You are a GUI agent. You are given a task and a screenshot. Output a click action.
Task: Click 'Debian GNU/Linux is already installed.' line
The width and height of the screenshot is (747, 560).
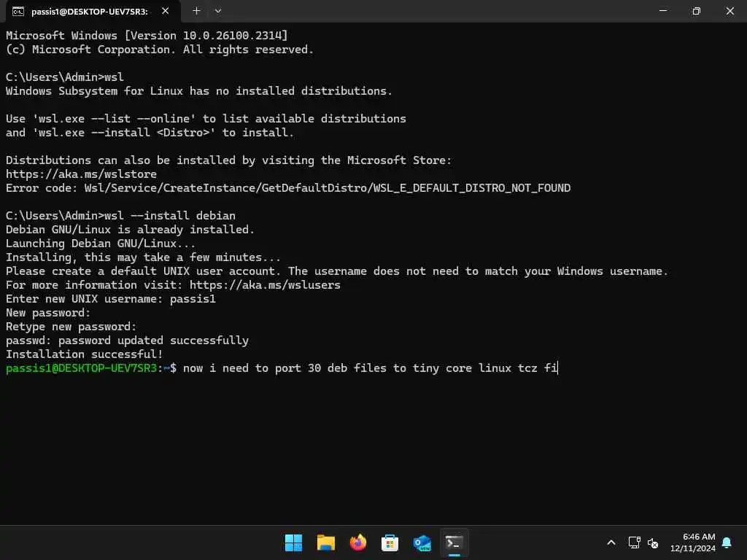click(130, 230)
